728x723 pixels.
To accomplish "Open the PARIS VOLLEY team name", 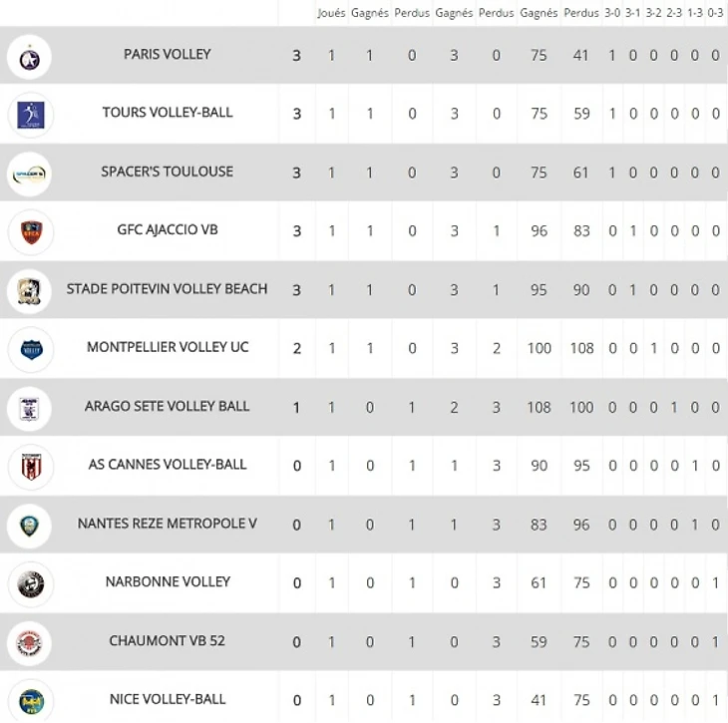I will pos(168,54).
